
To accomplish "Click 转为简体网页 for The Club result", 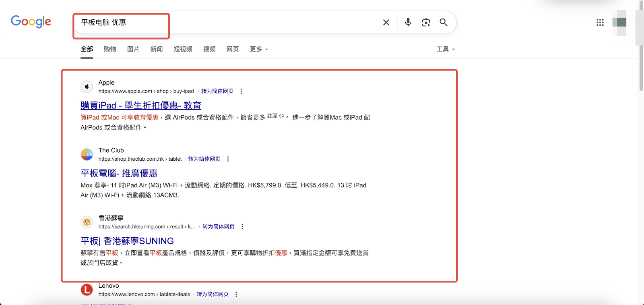I will [x=204, y=159].
